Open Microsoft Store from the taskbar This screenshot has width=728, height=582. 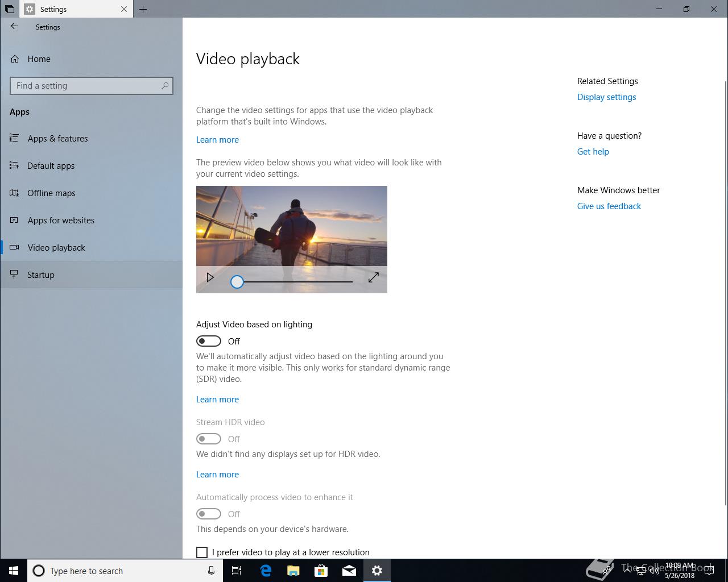pos(321,571)
